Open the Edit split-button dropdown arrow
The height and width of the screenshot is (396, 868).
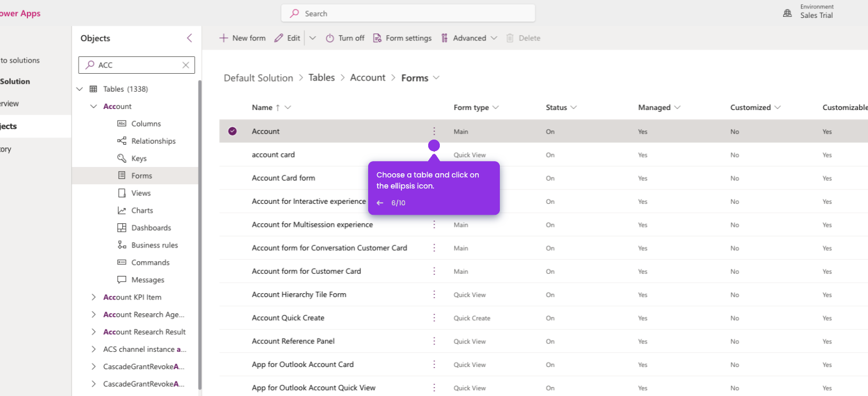click(x=312, y=38)
